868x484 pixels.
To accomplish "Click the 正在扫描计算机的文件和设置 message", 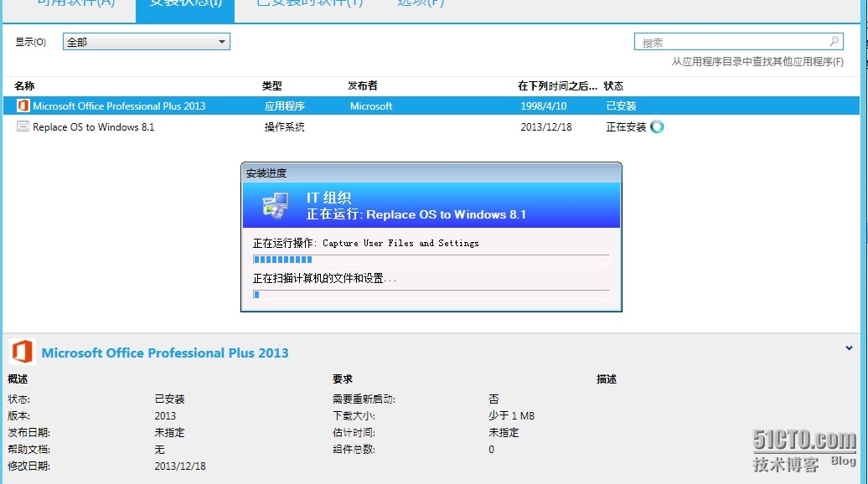I will (324, 278).
